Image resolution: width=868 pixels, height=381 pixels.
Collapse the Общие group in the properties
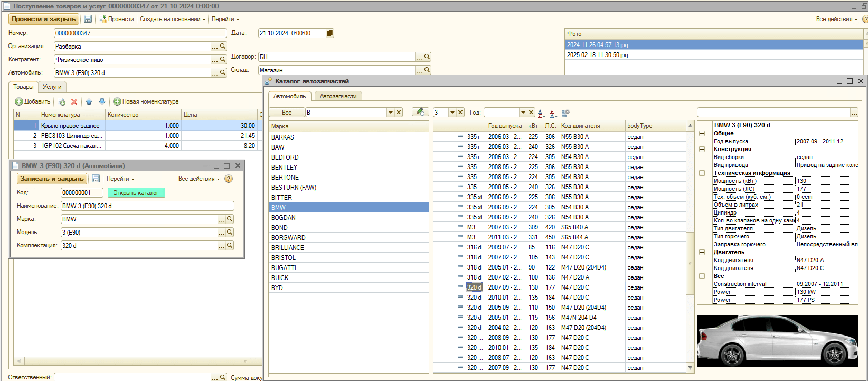(702, 133)
